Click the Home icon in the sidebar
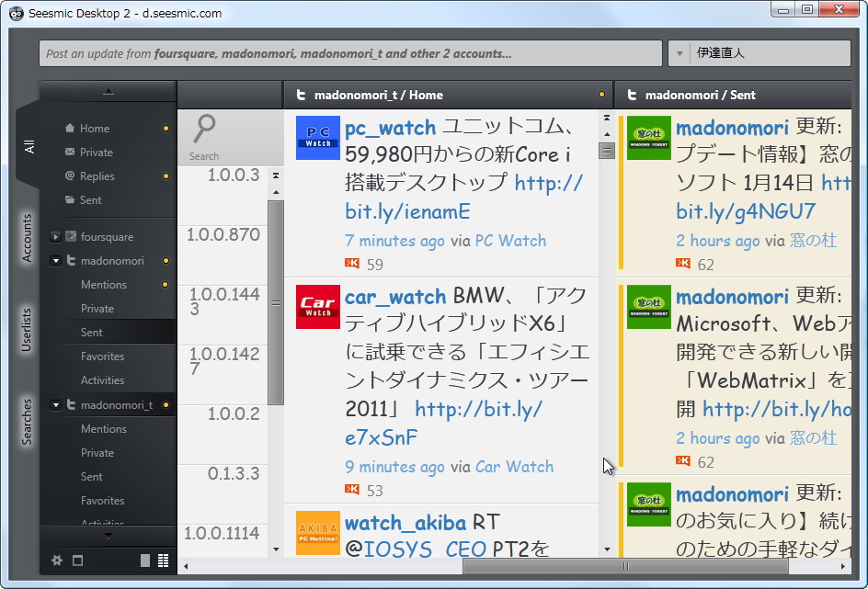The width and height of the screenshot is (868, 589). click(x=68, y=128)
